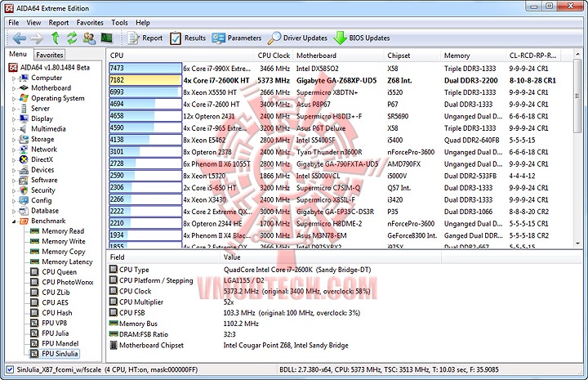
Task: Expand the Multimedia tree node
Action: coord(14,129)
